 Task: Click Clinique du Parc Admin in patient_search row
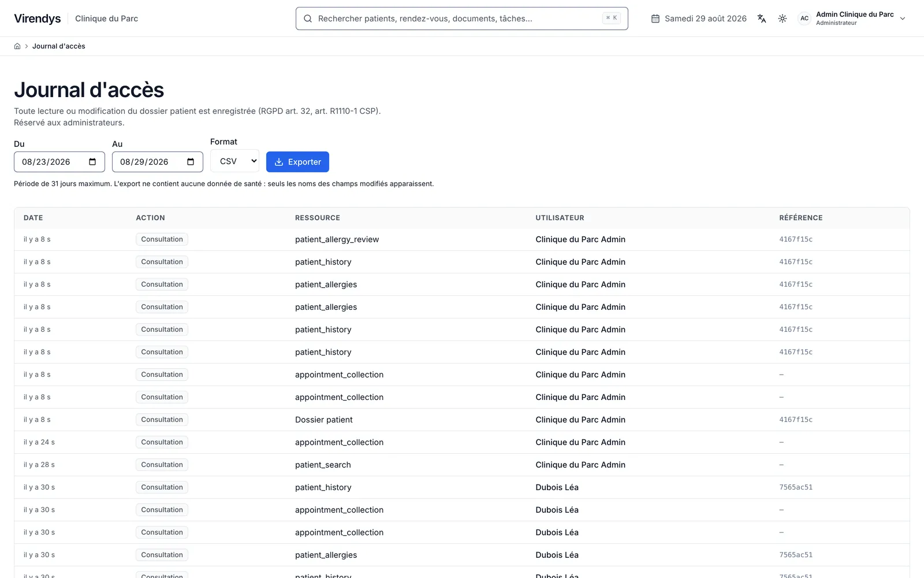click(x=580, y=465)
